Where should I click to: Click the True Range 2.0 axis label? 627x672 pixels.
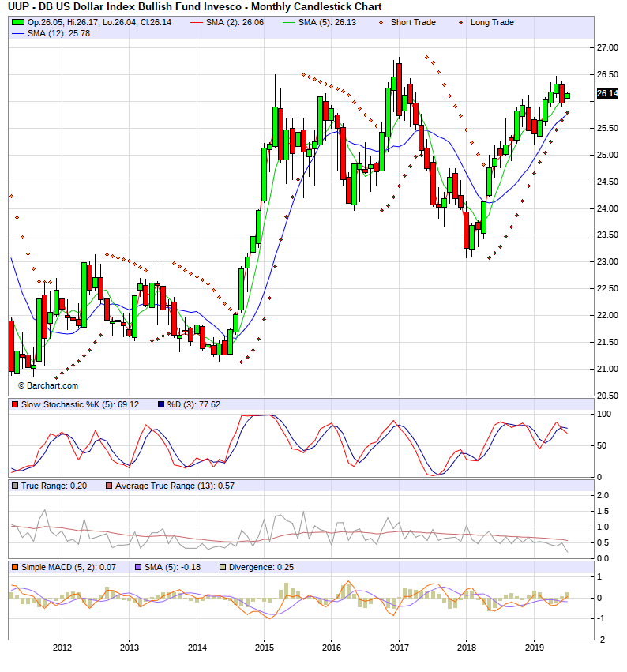tap(603, 495)
